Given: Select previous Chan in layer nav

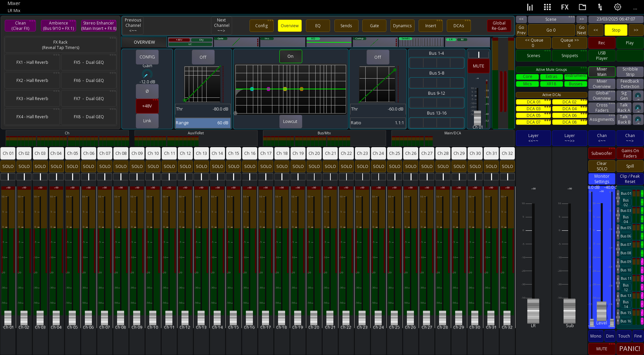Looking at the screenshot, I should pyautogui.click(x=602, y=138).
